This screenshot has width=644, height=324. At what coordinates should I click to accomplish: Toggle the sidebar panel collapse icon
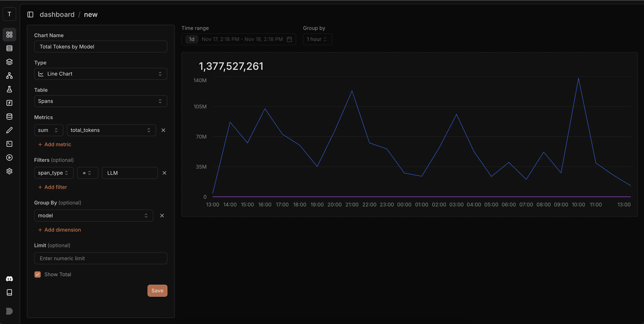pyautogui.click(x=30, y=15)
